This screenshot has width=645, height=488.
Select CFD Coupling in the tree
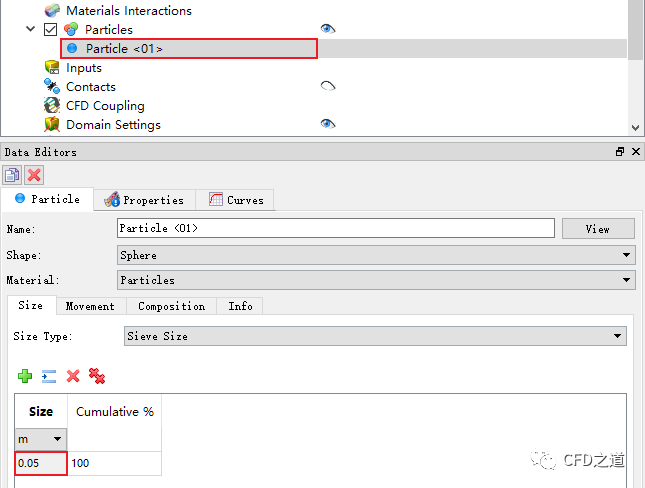coord(104,106)
